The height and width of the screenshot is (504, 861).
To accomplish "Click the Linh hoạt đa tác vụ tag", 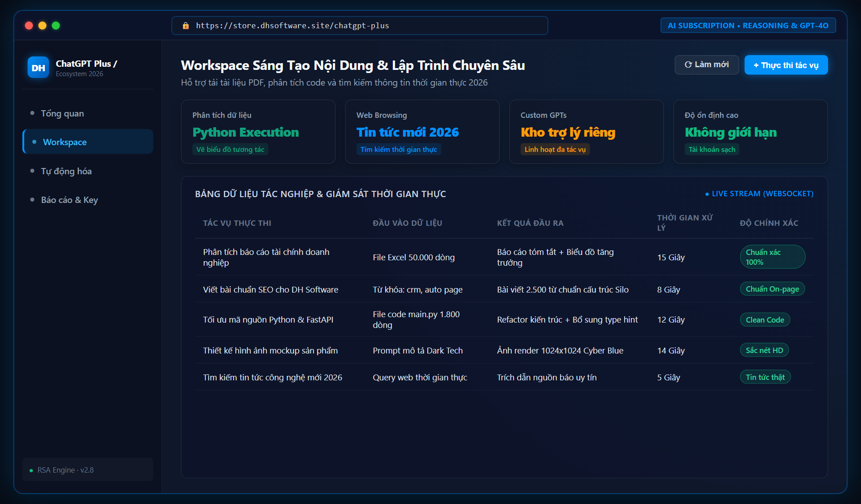I will [555, 150].
